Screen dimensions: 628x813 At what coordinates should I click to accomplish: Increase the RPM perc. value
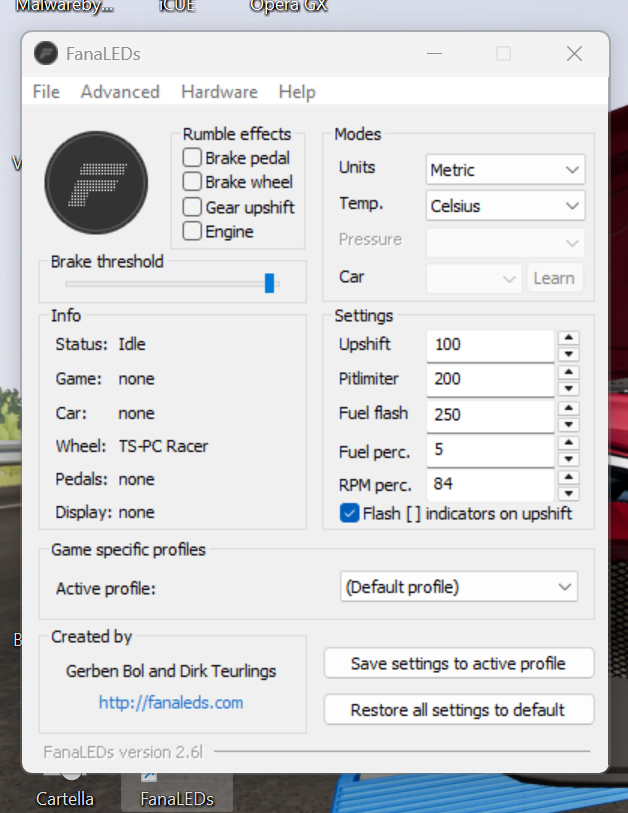[569, 477]
